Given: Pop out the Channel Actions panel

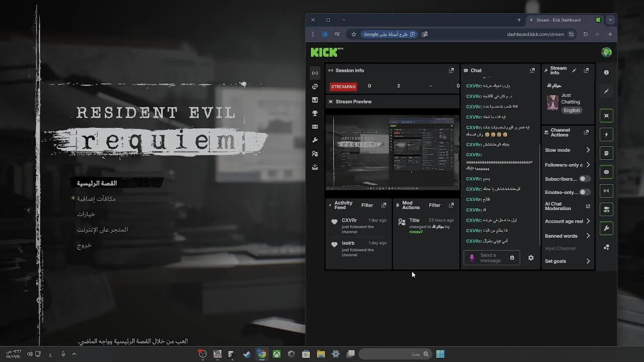Looking at the screenshot, I should pyautogui.click(x=586, y=132).
